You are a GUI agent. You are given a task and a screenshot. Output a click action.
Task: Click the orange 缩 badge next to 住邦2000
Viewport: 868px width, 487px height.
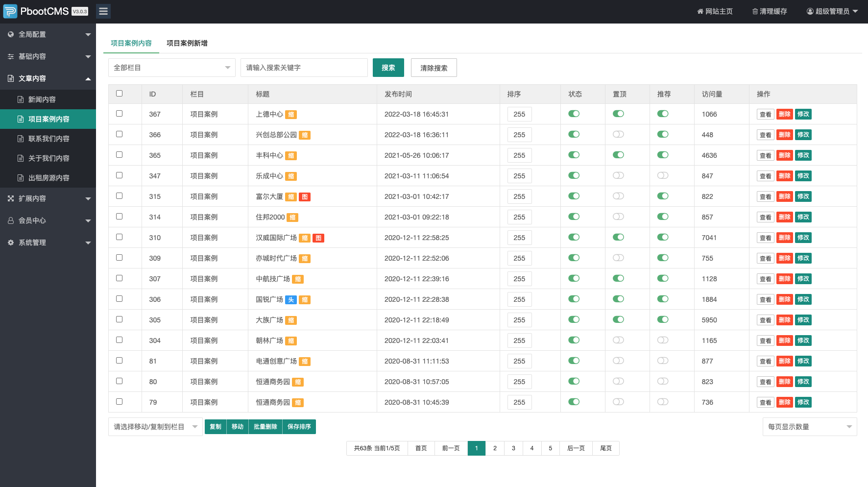point(292,218)
